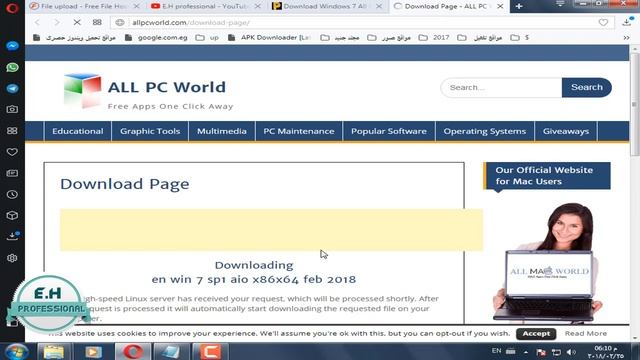Switch to the File upload tab

pos(84,6)
